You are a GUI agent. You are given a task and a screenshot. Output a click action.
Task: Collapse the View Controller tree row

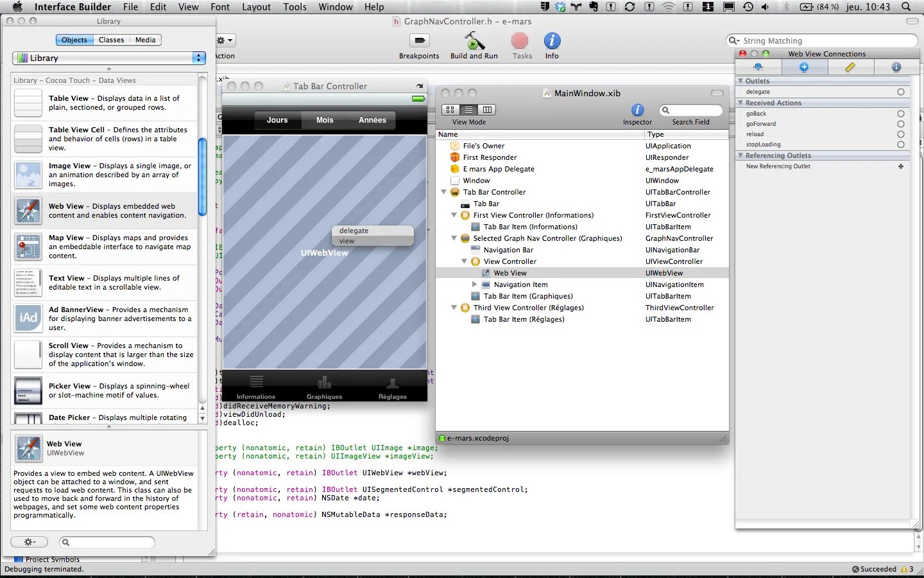pos(464,261)
